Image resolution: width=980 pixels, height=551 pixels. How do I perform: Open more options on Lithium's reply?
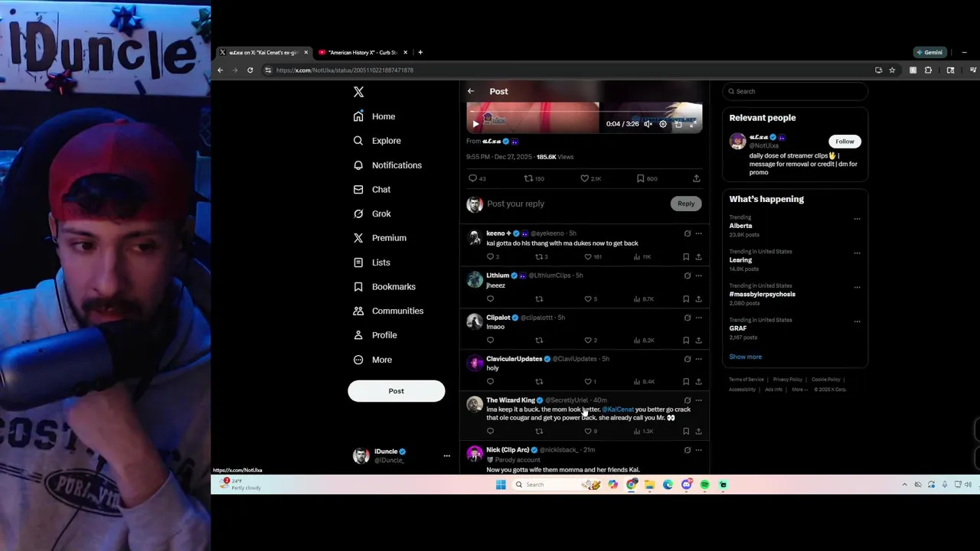point(698,275)
